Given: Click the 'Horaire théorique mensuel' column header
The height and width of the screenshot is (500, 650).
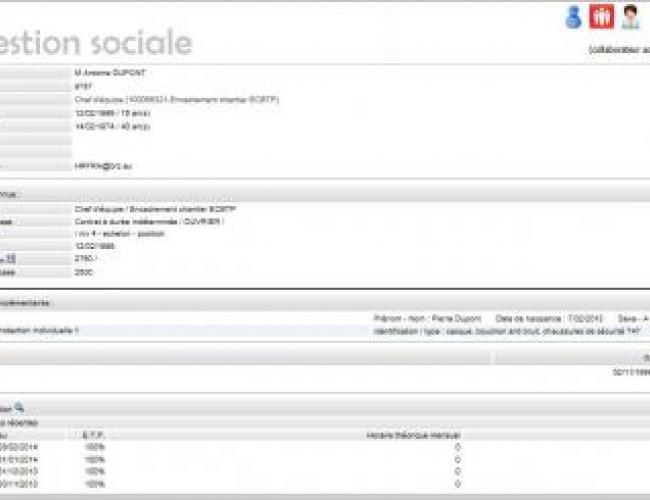Looking at the screenshot, I should [x=414, y=435].
